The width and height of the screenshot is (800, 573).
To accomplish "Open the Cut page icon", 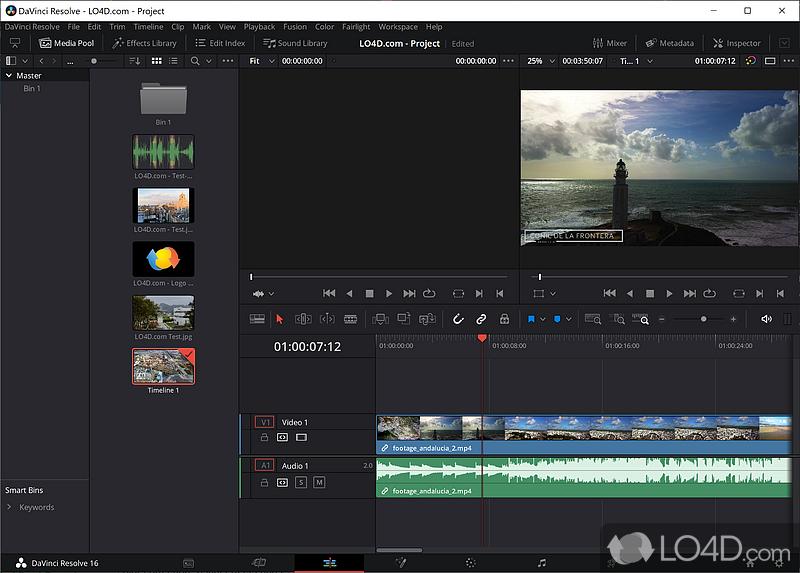I will (x=259, y=563).
